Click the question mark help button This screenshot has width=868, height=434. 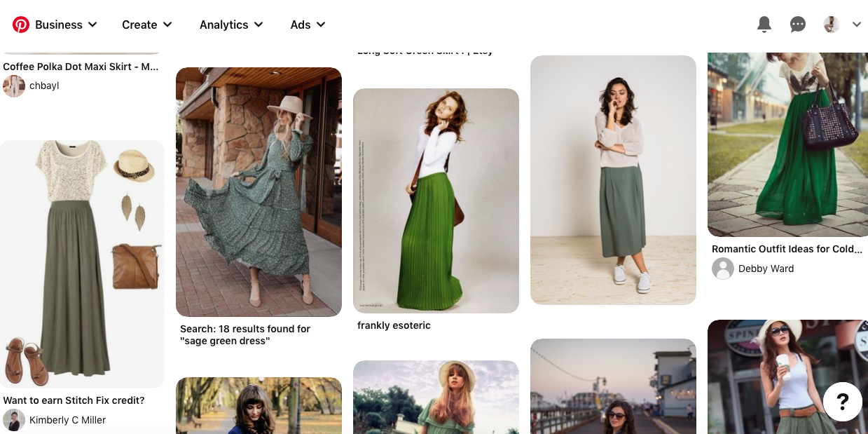pyautogui.click(x=842, y=402)
